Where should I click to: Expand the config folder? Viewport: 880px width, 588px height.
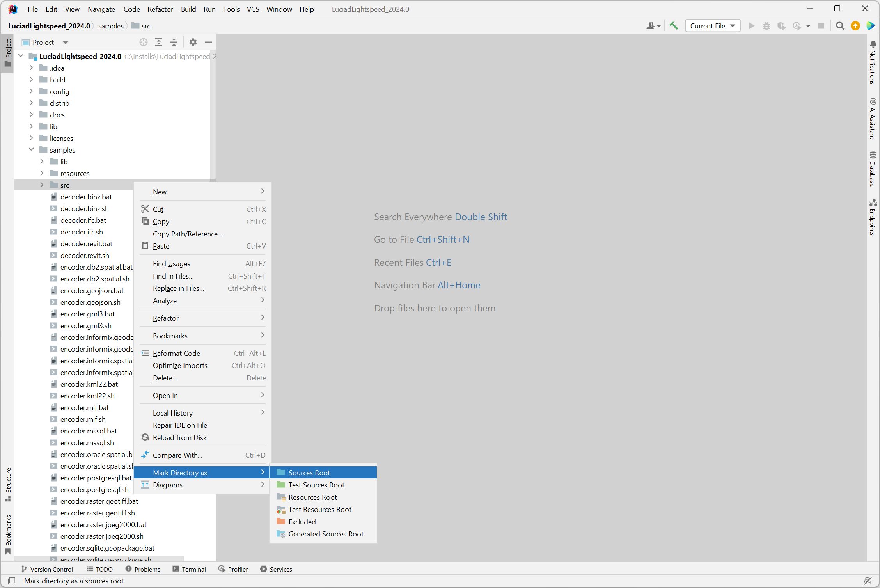tap(31, 91)
